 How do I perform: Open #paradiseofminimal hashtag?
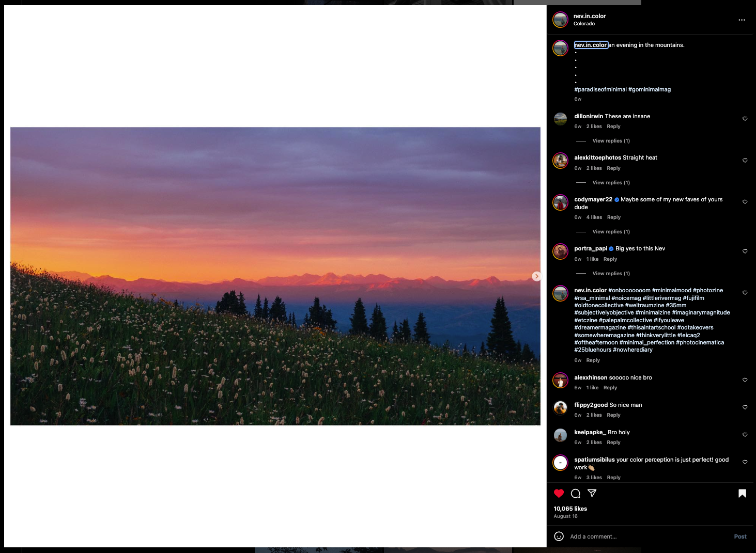tap(600, 89)
